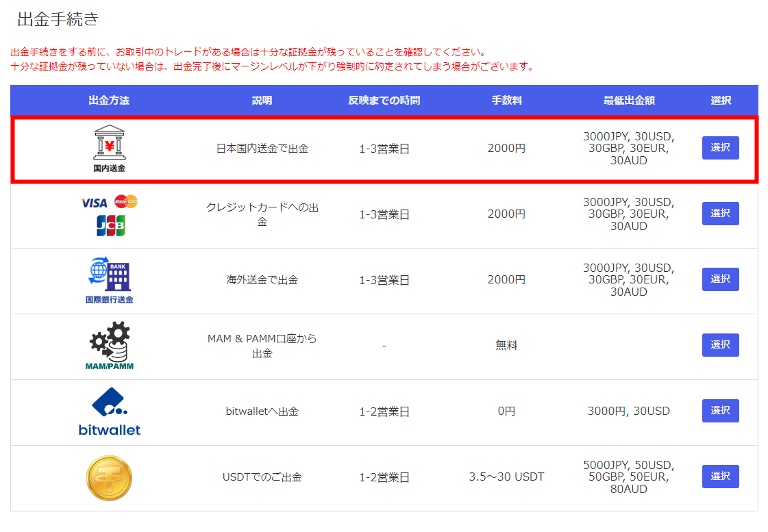
Task: Click the domestic bank transfer (国内送金) icon
Action: (109, 149)
